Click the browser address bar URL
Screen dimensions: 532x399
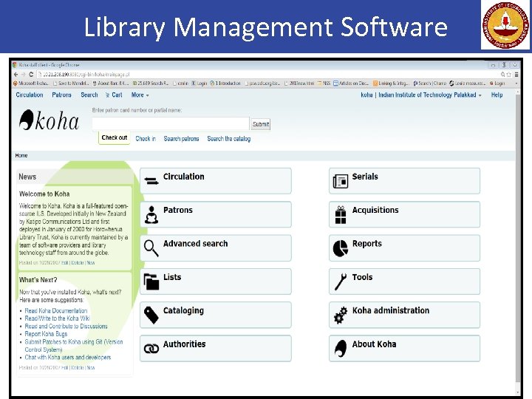coord(86,75)
